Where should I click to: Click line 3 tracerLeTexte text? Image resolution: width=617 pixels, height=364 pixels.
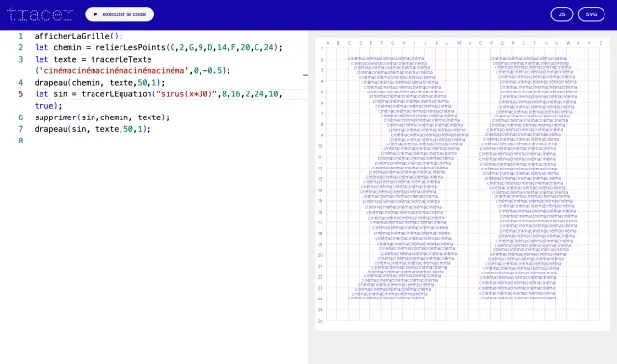tap(93, 60)
